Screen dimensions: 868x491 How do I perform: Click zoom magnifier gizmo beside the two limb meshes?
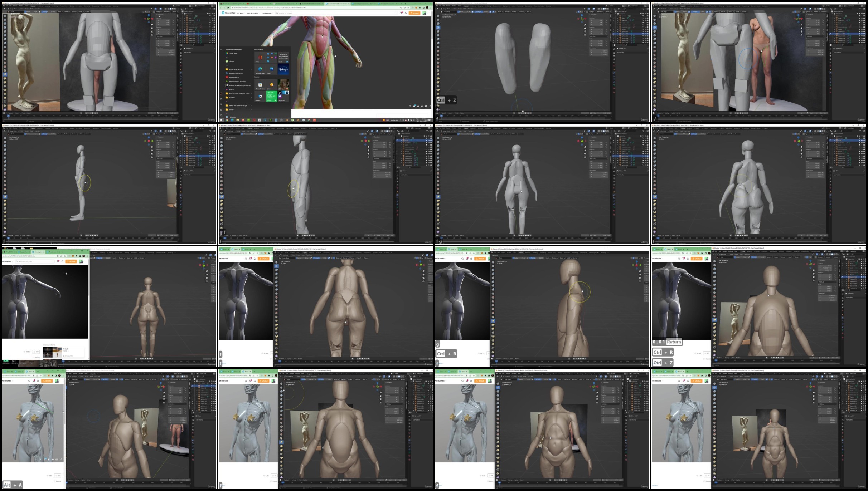585,25
